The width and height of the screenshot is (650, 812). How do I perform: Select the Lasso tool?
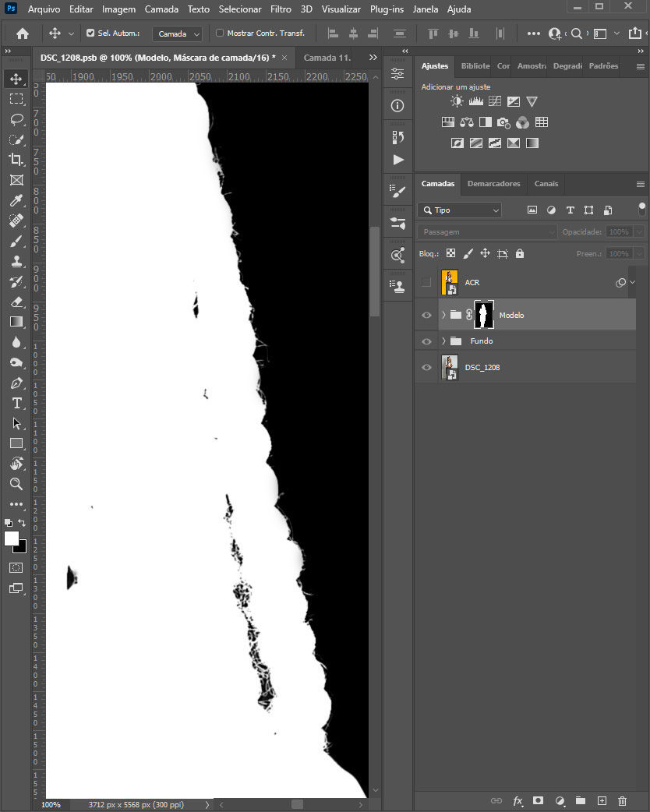(x=16, y=119)
